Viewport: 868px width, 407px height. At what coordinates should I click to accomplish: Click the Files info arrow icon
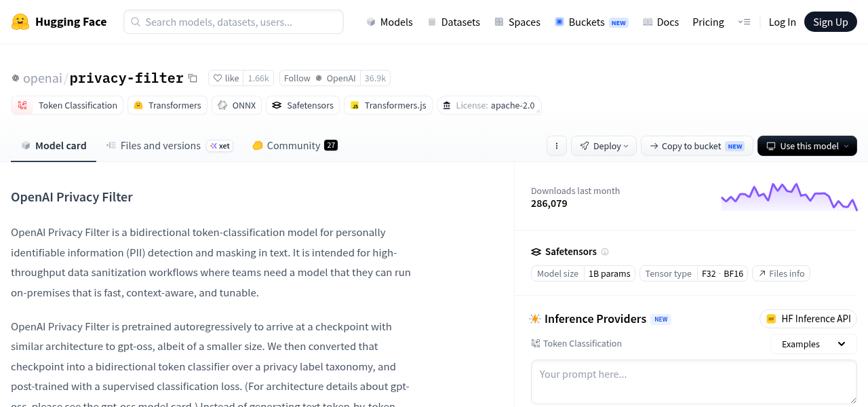tap(762, 273)
